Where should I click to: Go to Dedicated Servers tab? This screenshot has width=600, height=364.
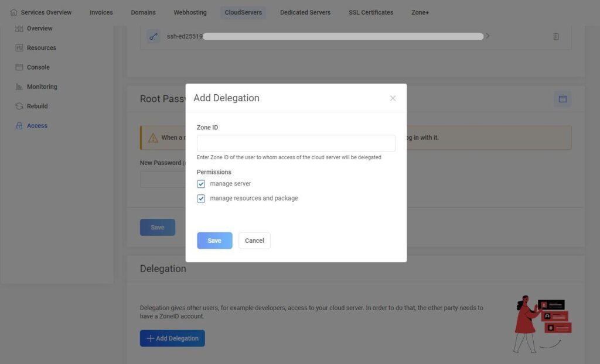305,12
